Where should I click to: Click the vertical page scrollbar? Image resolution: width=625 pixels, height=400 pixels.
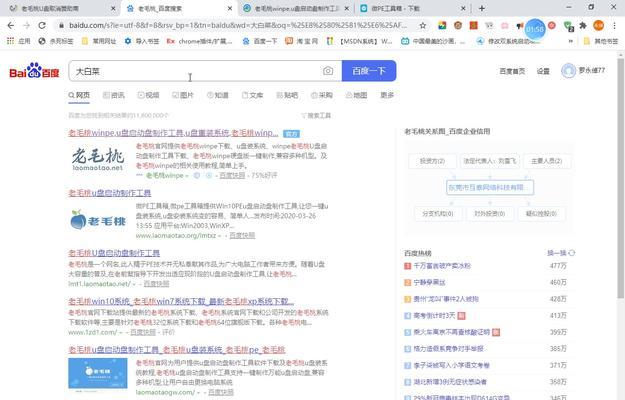[x=621, y=178]
